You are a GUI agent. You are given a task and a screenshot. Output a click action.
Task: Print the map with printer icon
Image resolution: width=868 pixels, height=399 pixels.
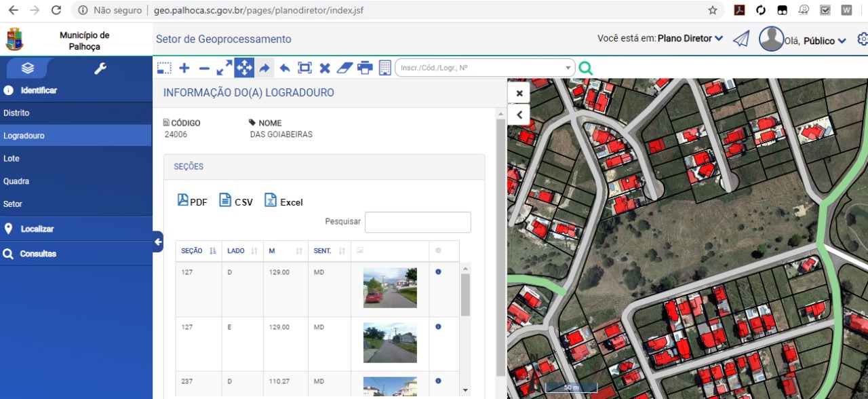(365, 68)
